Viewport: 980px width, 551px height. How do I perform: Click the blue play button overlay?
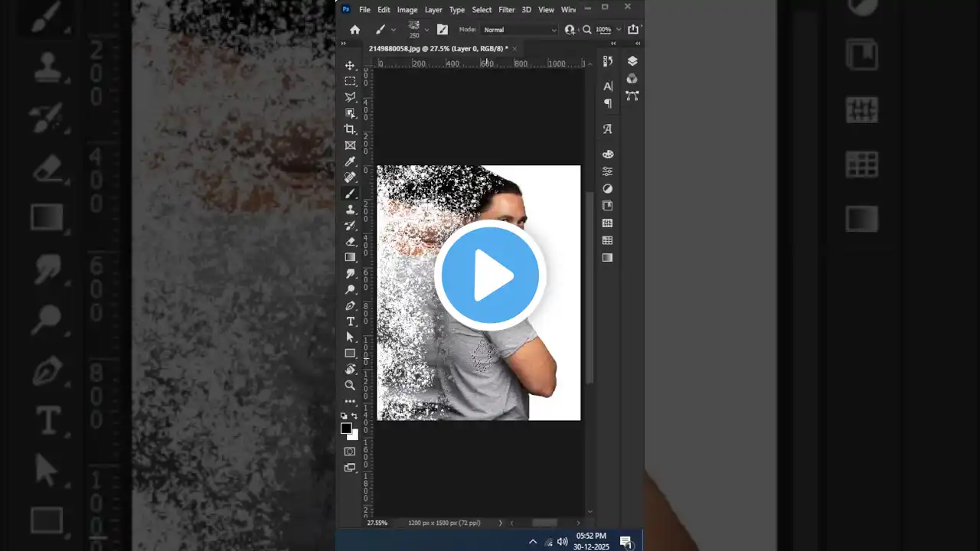pos(490,275)
